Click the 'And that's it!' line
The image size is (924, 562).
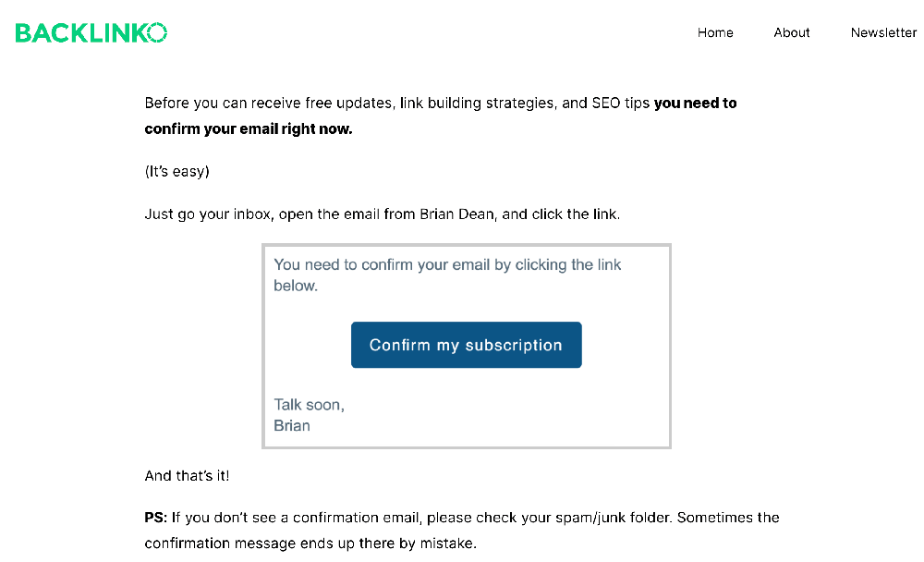[188, 476]
